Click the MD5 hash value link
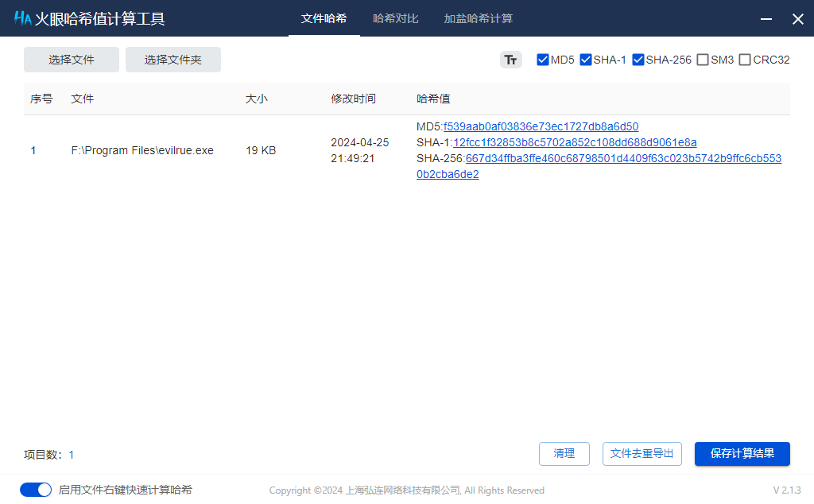Image resolution: width=814 pixels, height=504 pixels. [541, 126]
